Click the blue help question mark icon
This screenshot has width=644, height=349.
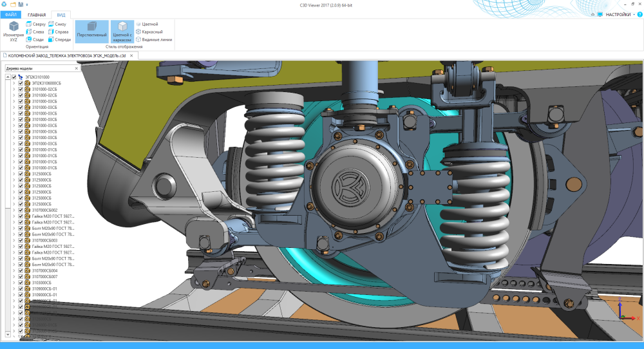click(640, 14)
